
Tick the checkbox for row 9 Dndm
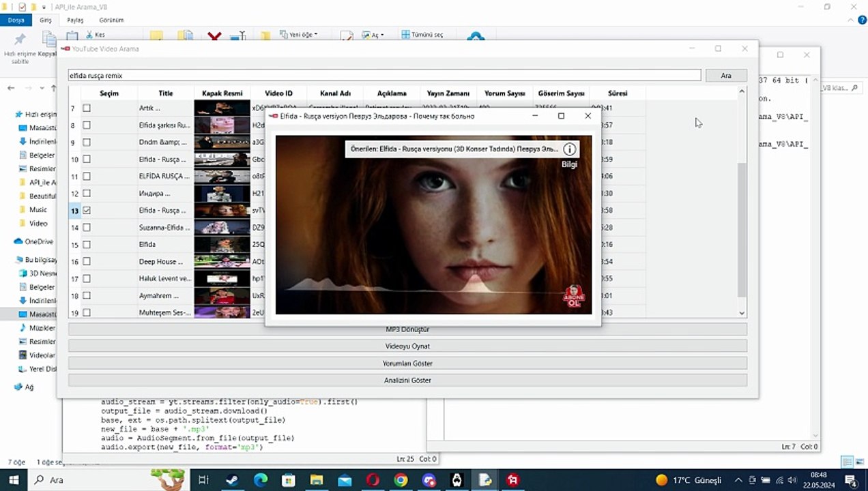(87, 142)
